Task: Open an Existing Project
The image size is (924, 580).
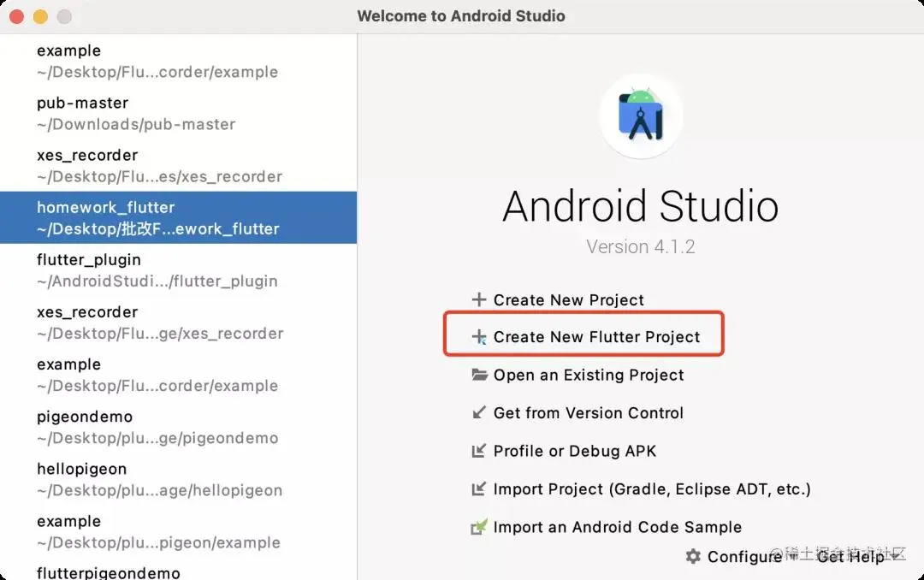Action: pyautogui.click(x=588, y=375)
